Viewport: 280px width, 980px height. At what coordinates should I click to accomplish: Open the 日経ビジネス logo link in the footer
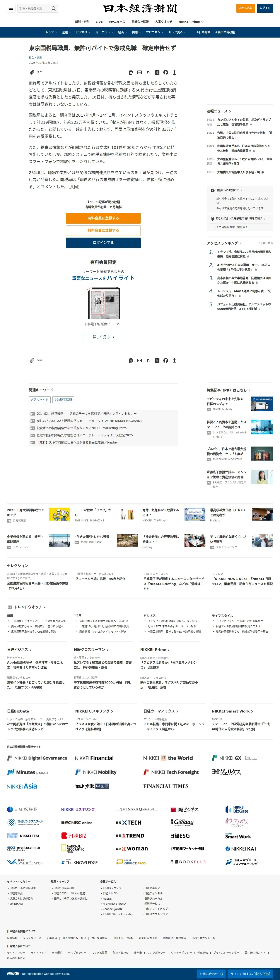(185, 809)
